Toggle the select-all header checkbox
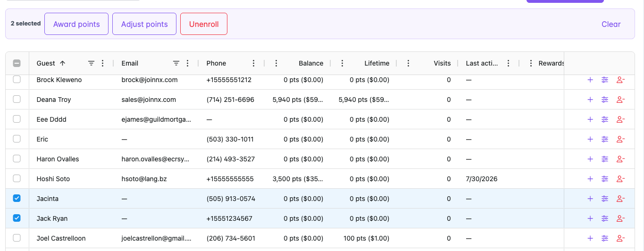Viewport: 644px width, 251px height. [x=17, y=63]
